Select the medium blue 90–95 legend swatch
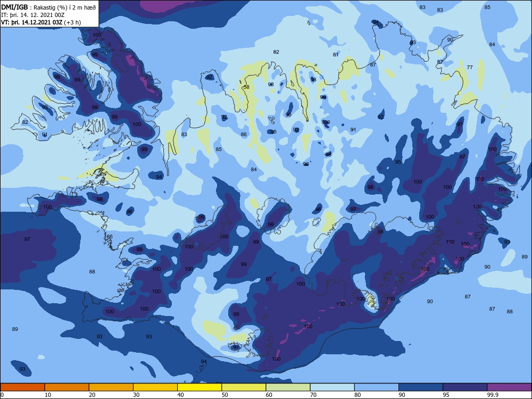532x399 pixels. click(421, 387)
